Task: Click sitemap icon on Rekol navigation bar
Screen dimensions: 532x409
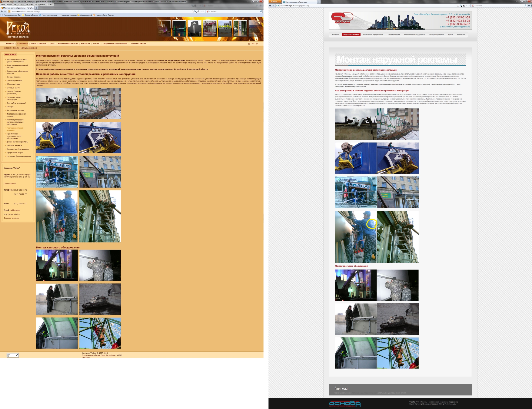Action: point(257,44)
